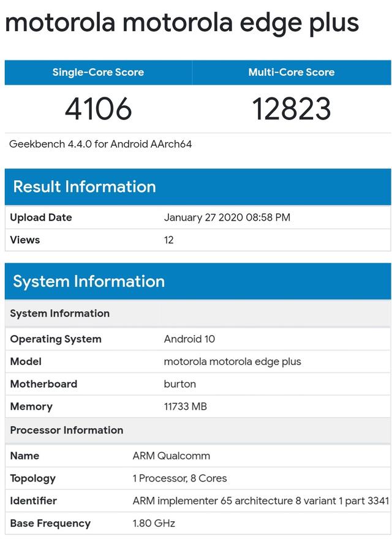Click the Upload Date row label
This screenshot has height=539, width=392.
pos(41,217)
